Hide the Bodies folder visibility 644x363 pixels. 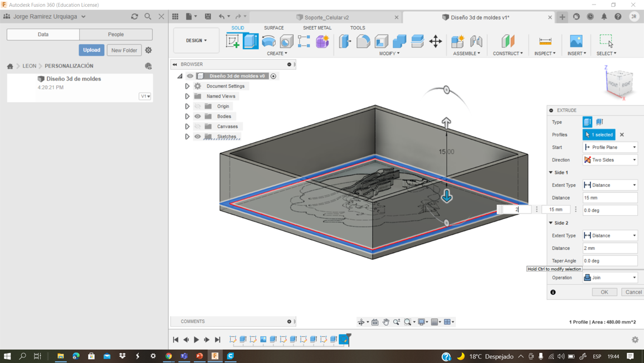pos(198,117)
